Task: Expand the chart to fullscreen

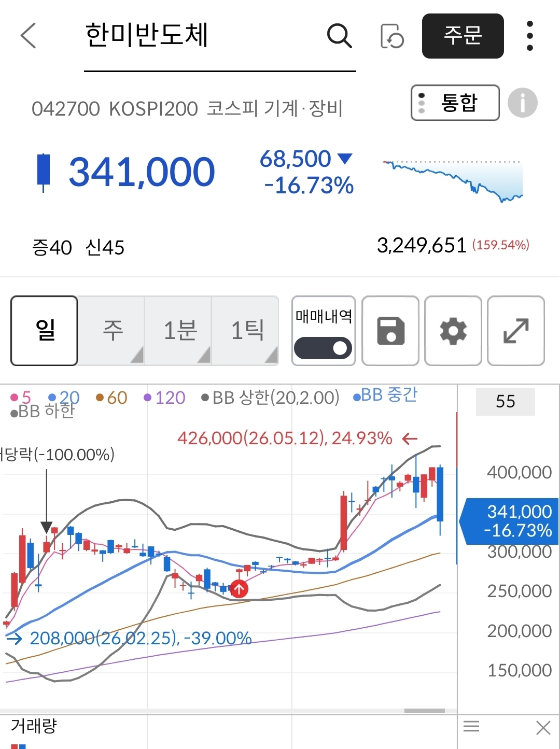Action: click(x=516, y=331)
